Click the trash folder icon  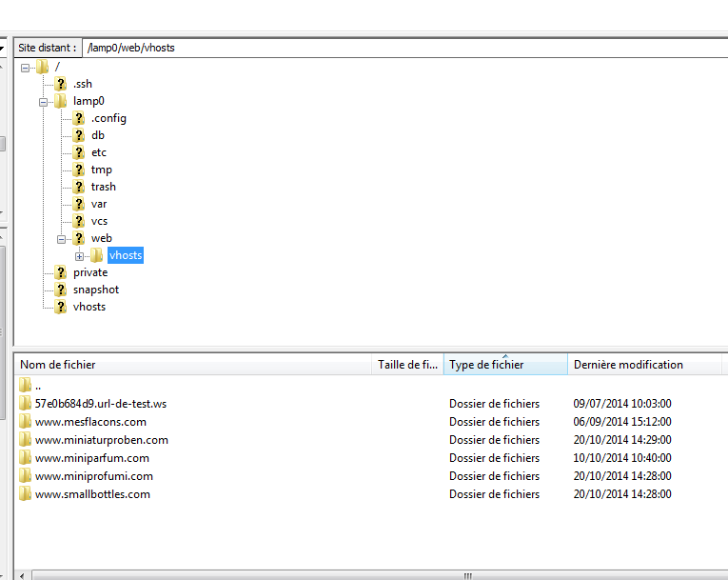click(78, 187)
